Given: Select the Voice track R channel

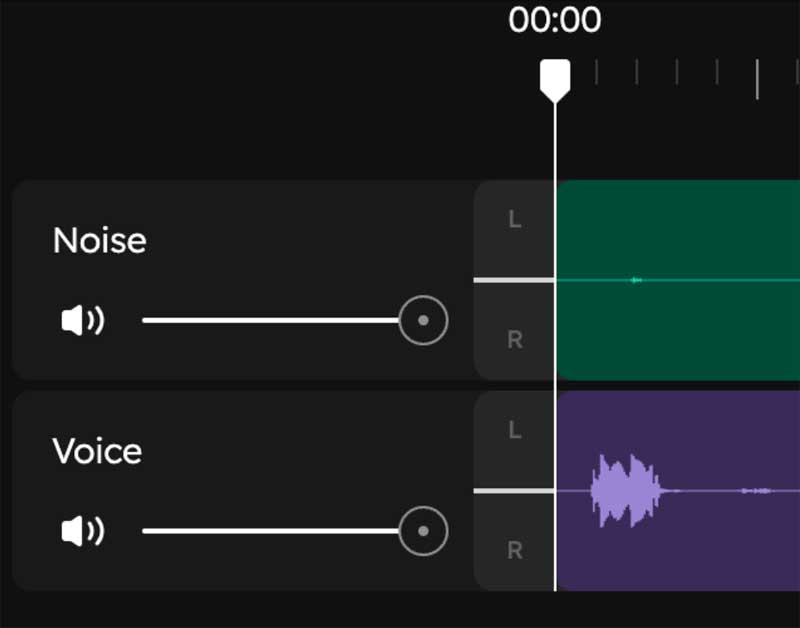Looking at the screenshot, I should (514, 550).
